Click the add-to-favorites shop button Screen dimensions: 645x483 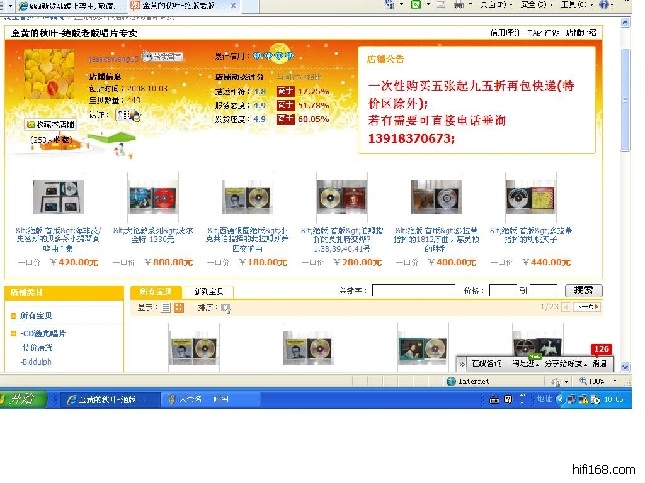coord(50,125)
